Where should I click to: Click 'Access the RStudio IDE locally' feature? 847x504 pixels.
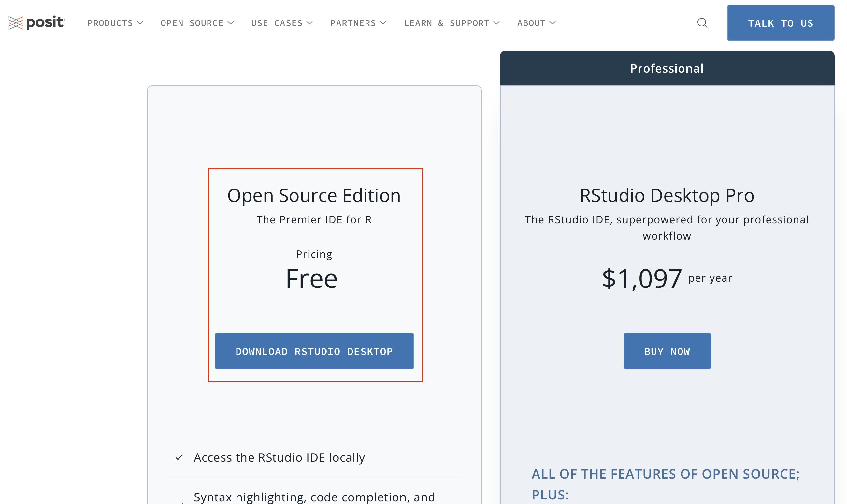279,457
